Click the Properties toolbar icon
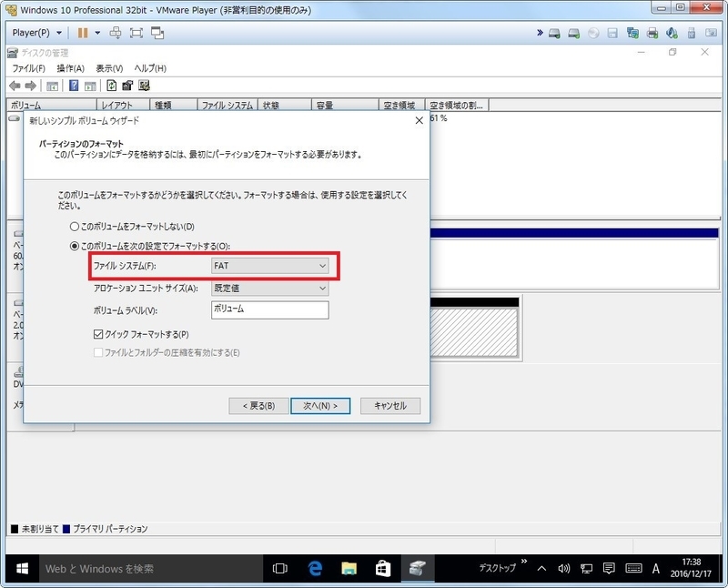The image size is (728, 588). (x=127, y=86)
